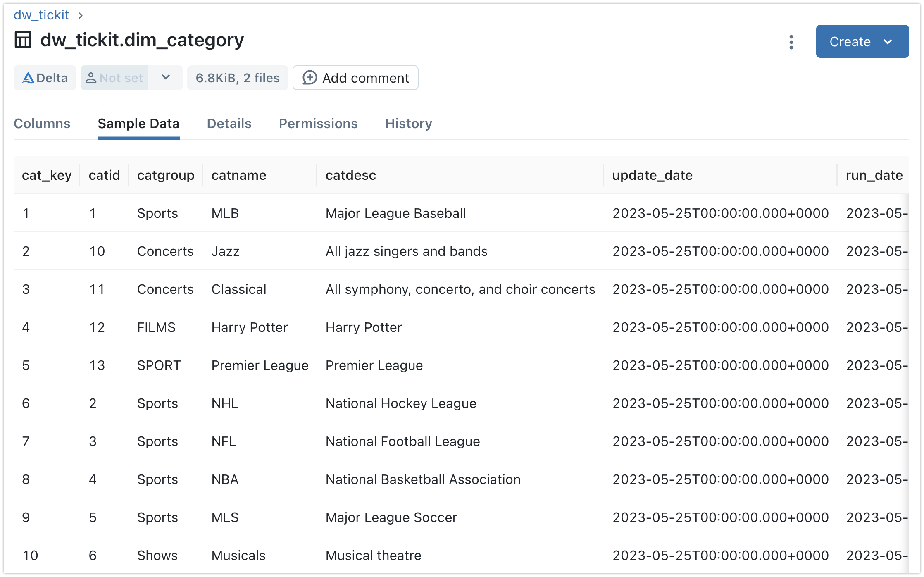Switch to the Columns tab
The height and width of the screenshot is (577, 924).
[x=42, y=123]
